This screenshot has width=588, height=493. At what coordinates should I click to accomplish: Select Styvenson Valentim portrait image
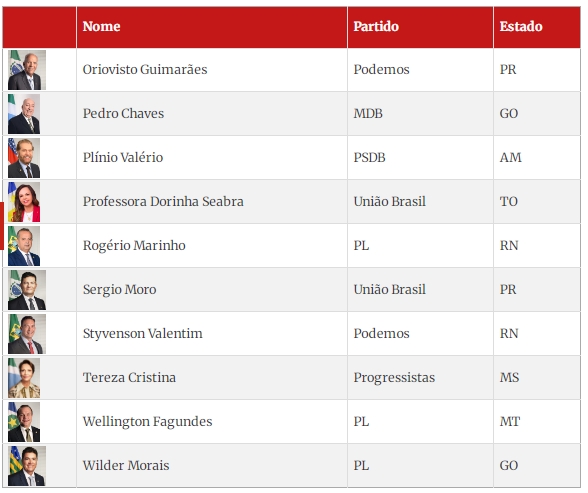tap(27, 334)
